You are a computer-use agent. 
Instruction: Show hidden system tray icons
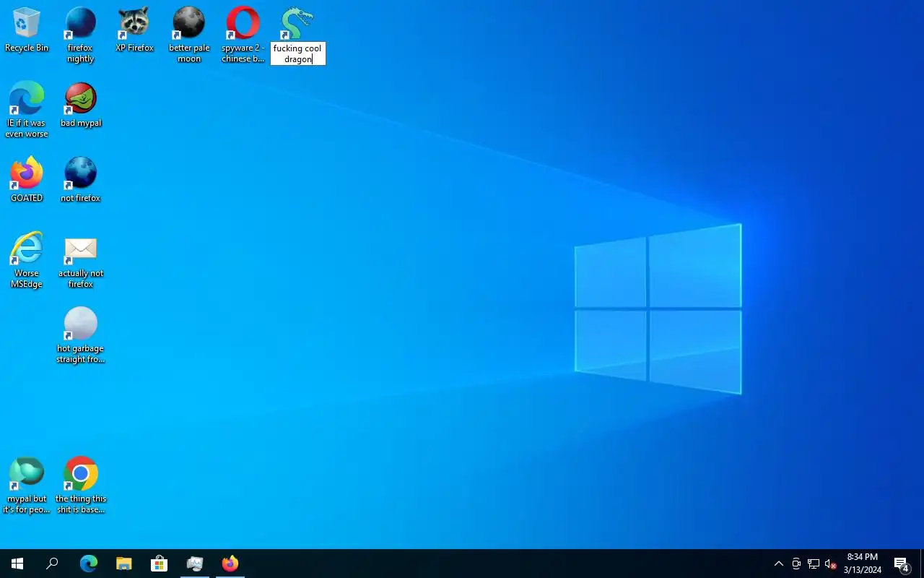click(779, 564)
